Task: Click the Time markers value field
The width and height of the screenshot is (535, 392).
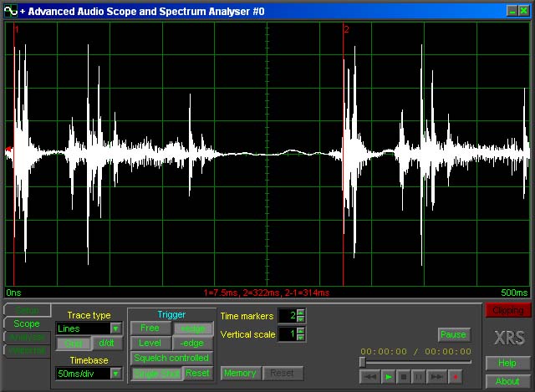Action: [x=288, y=316]
